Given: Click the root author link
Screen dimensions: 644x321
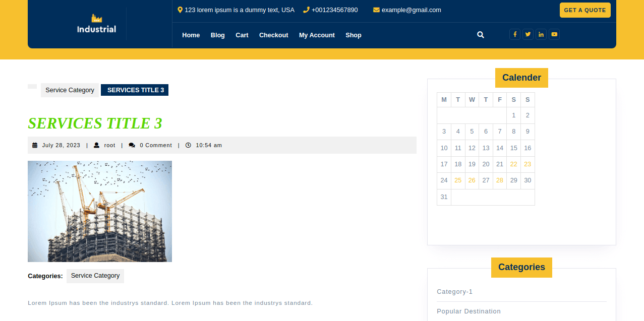Looking at the screenshot, I should pyautogui.click(x=109, y=145).
